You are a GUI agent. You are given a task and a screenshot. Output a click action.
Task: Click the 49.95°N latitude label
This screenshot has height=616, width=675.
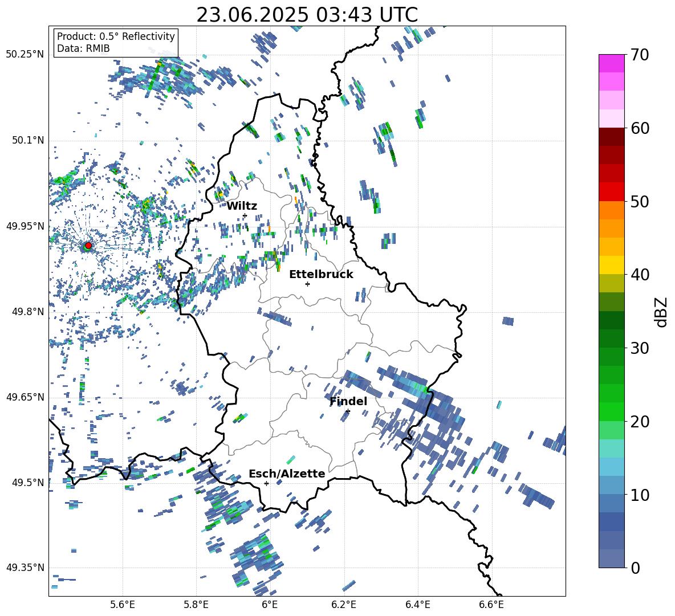[x=25, y=226]
